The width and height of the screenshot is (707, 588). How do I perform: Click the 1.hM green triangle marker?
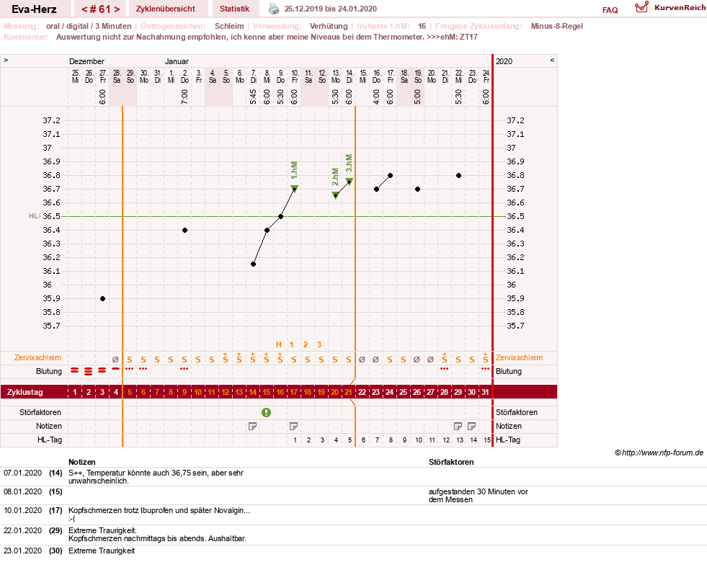[x=295, y=188]
